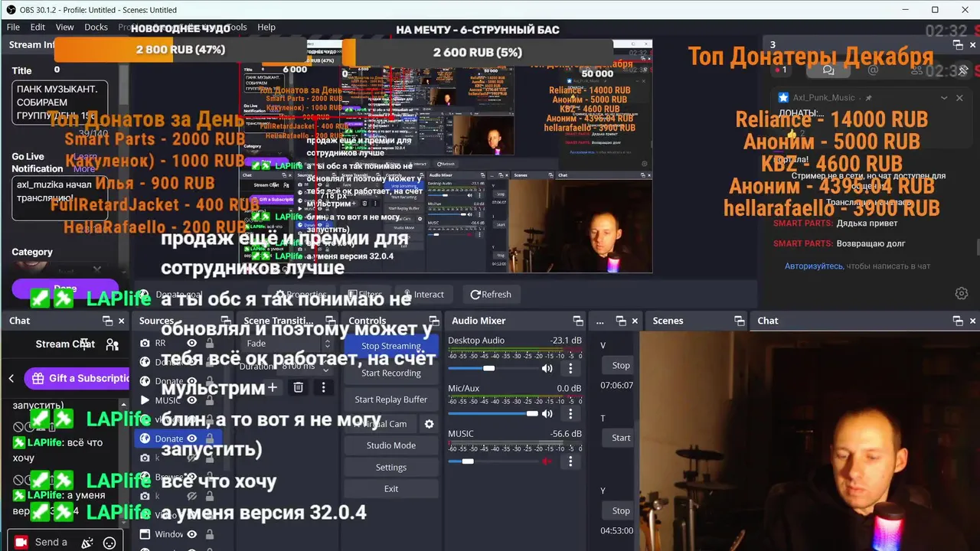Open the Fade transition dropdown
This screenshot has height=551, width=980.
[x=287, y=344]
